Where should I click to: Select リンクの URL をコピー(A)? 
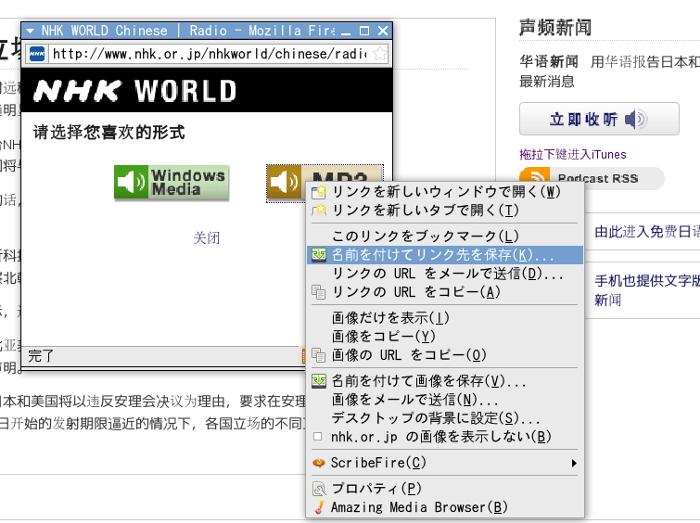[x=445, y=292]
